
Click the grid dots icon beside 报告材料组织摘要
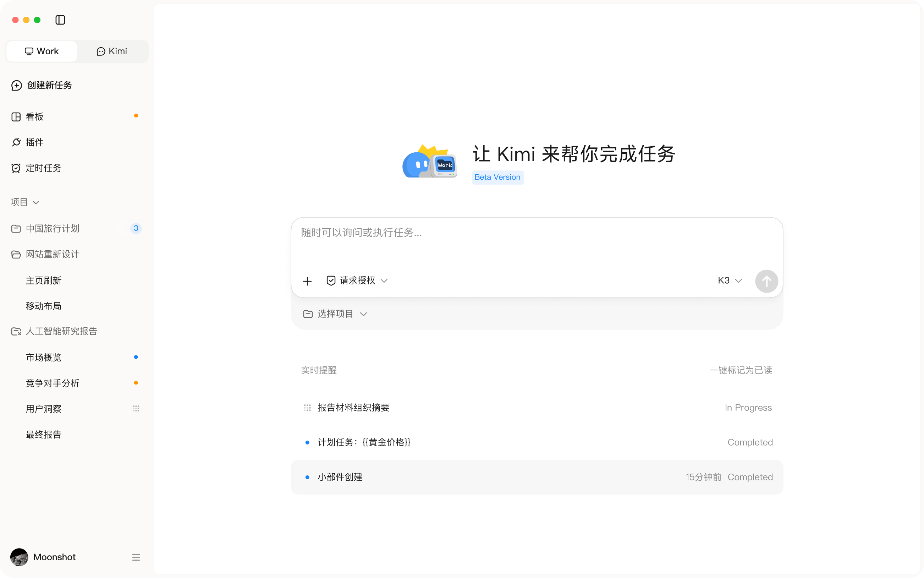coord(307,408)
